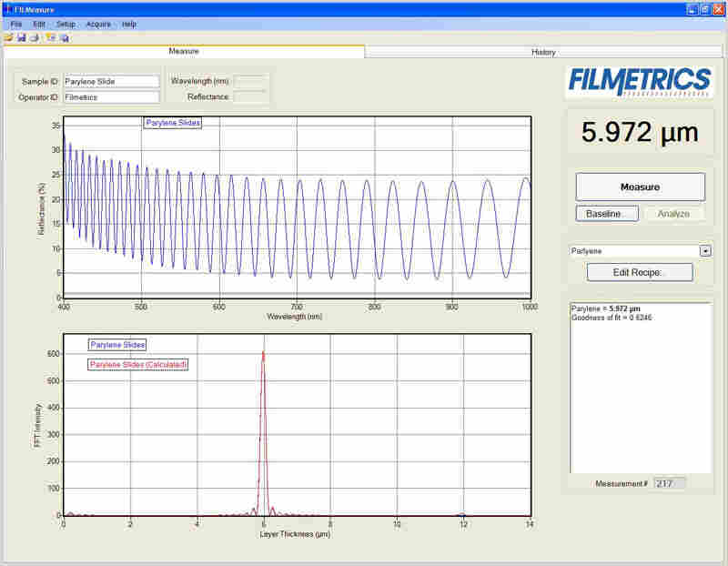Expand the Parylene recipe dropdown
Screen dimensions: 728x566
704,251
